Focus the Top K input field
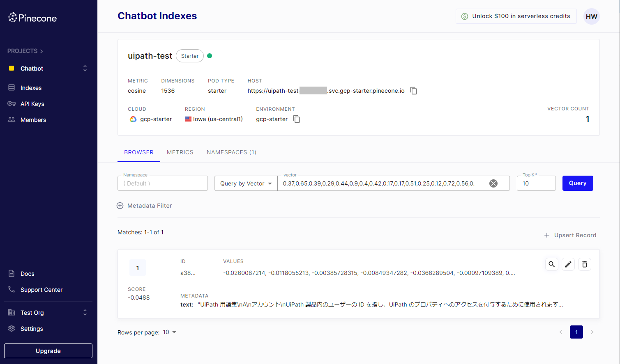 coord(536,183)
